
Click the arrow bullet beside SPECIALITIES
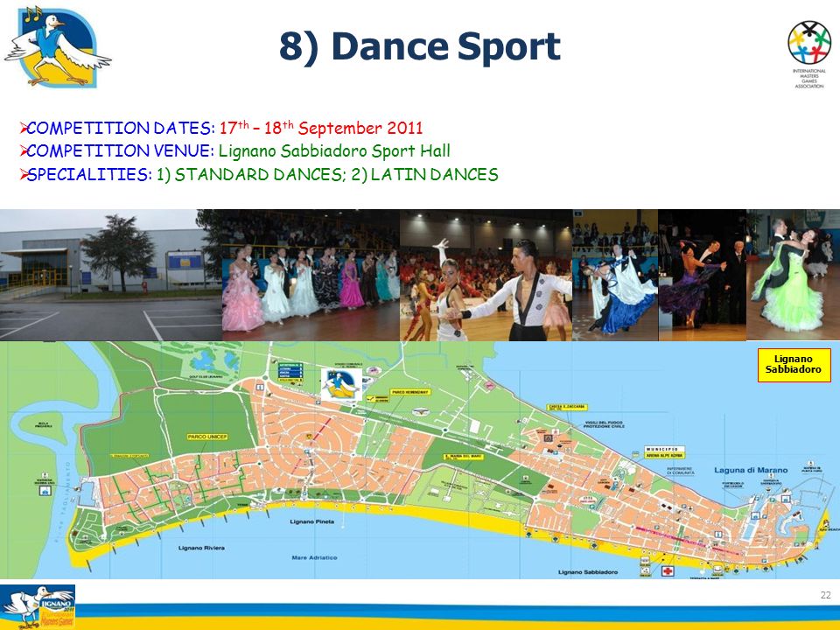point(23,175)
